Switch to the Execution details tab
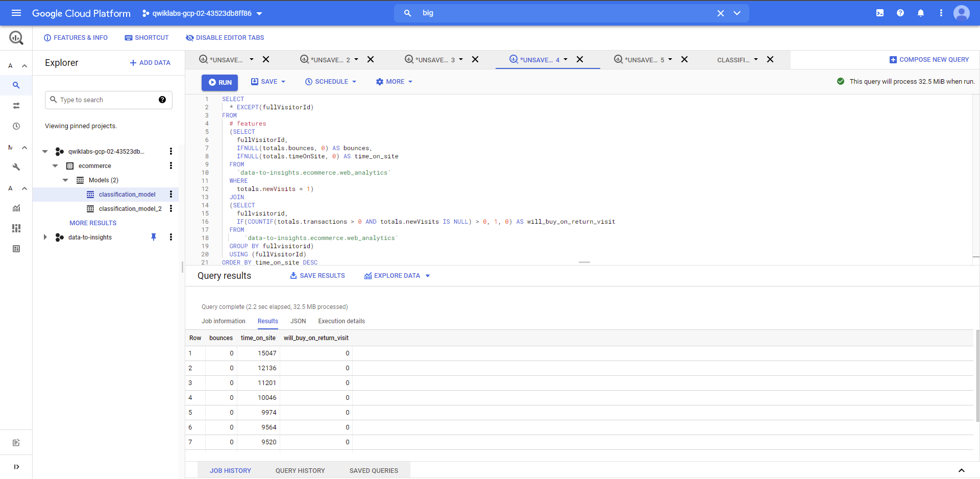 click(341, 321)
